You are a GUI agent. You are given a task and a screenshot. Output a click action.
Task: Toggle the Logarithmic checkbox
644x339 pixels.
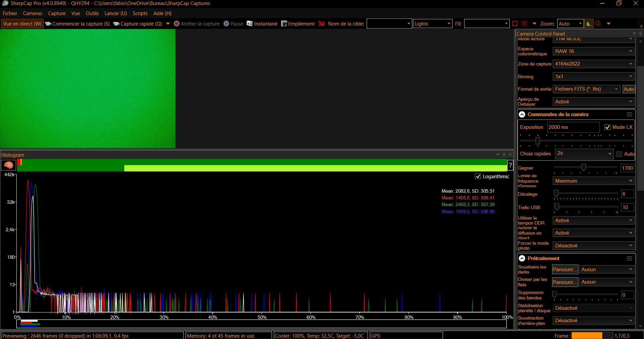(x=478, y=176)
